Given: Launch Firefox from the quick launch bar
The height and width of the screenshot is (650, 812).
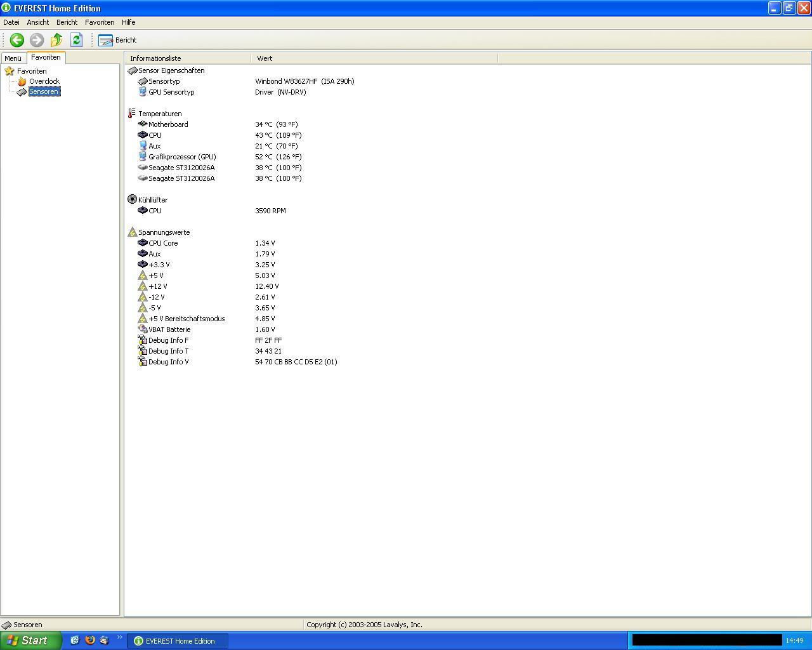Looking at the screenshot, I should [x=90, y=640].
